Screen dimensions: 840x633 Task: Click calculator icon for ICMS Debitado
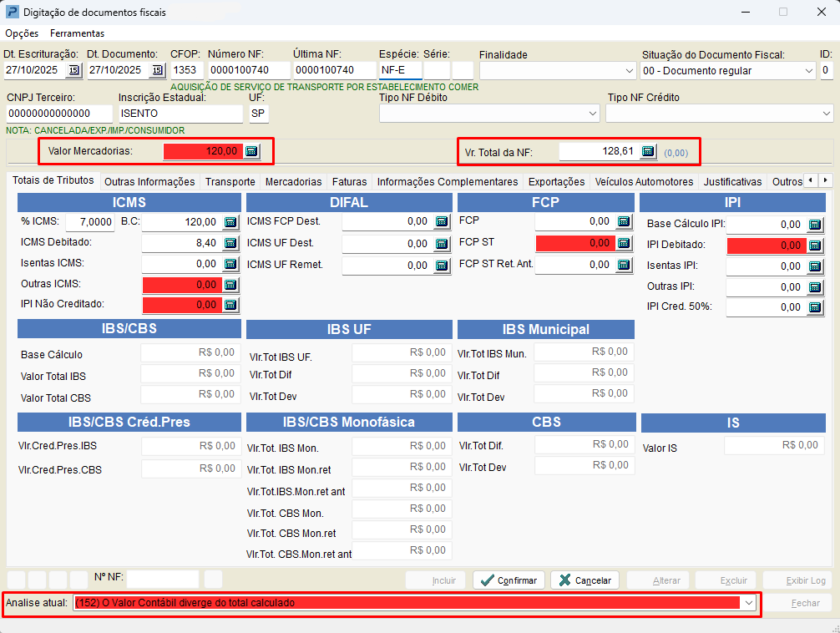point(231,243)
